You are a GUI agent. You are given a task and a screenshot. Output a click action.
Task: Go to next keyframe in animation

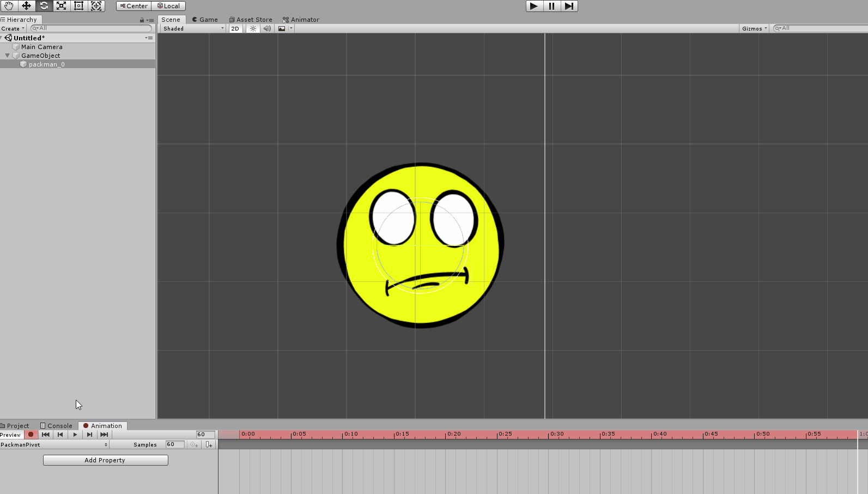coord(90,435)
